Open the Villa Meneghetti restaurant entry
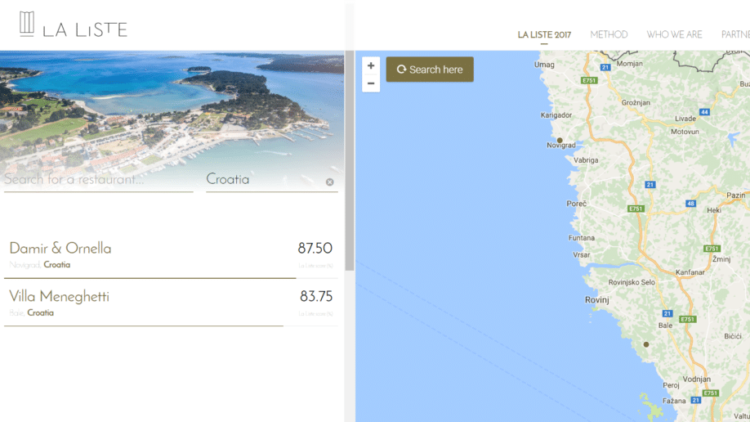Image resolution: width=750 pixels, height=422 pixels. [171, 303]
